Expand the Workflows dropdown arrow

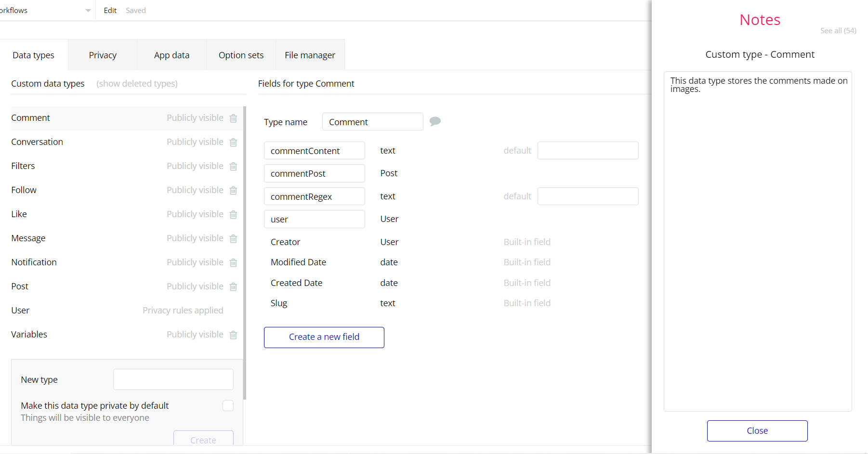coord(88,11)
